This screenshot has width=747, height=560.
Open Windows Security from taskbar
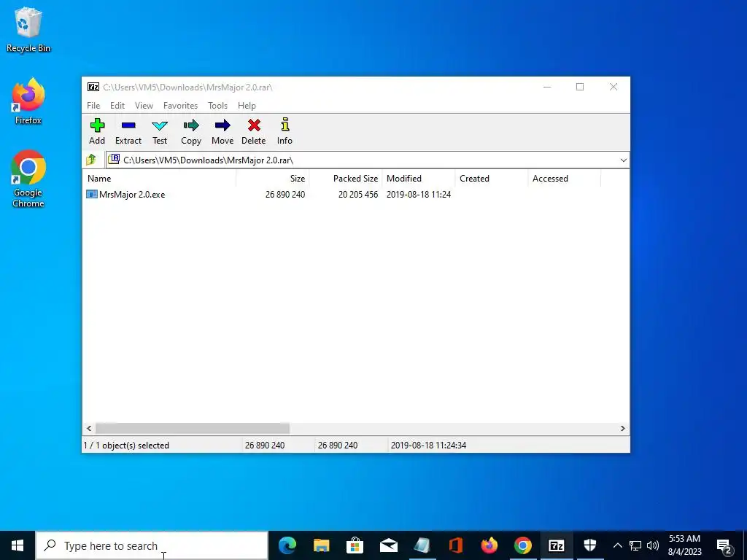click(589, 545)
